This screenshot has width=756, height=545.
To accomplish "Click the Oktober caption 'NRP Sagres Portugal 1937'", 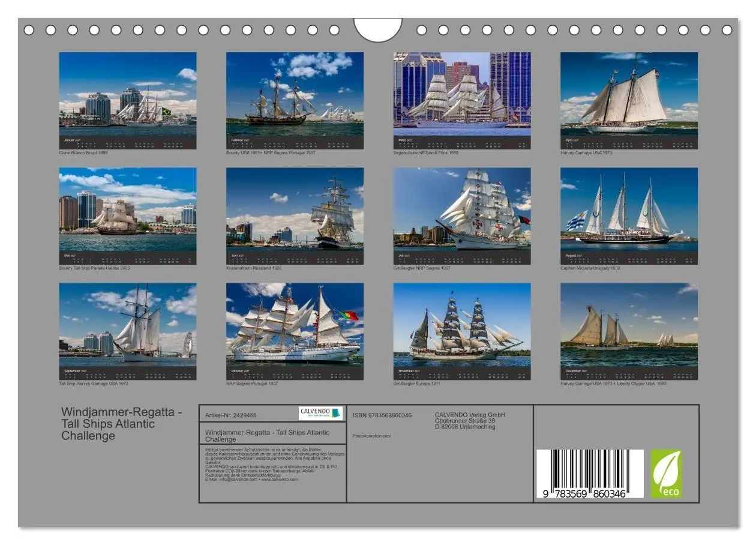I will click(252, 384).
